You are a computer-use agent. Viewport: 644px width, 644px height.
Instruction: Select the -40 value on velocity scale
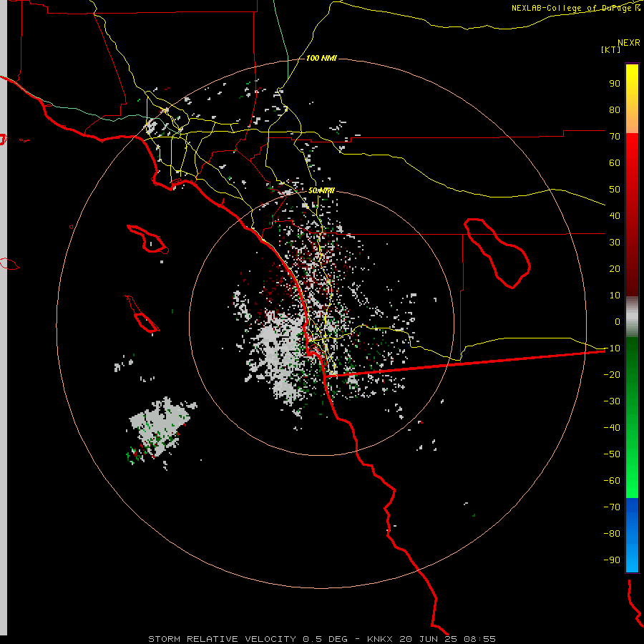(612, 428)
